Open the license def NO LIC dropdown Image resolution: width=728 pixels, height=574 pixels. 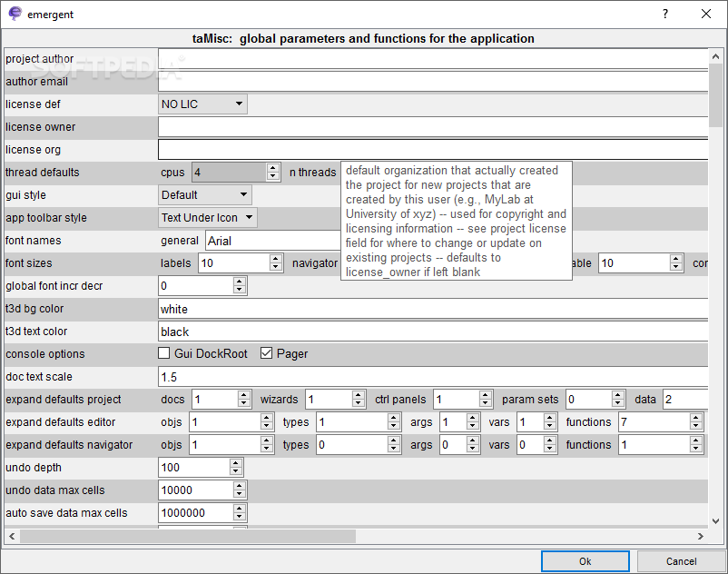point(202,104)
